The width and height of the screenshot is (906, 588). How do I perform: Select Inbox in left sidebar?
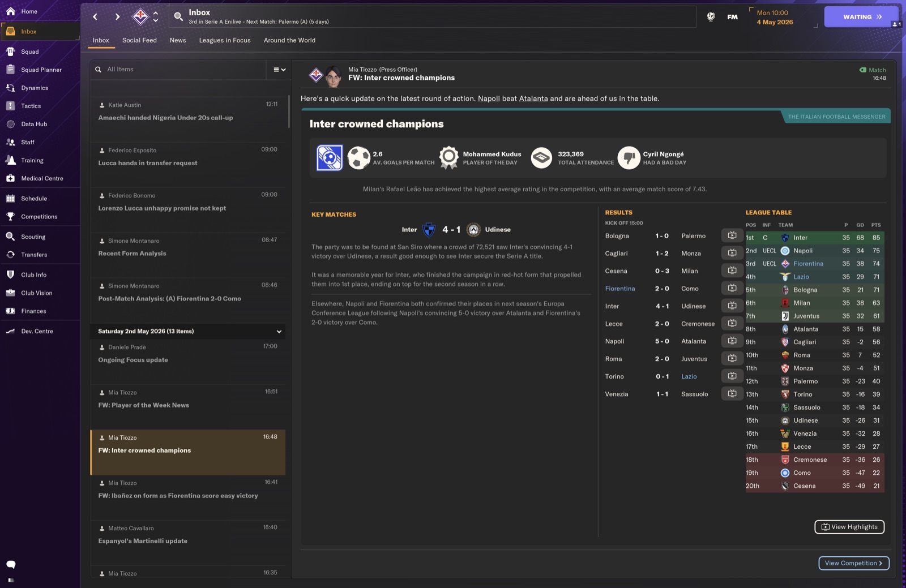click(40, 32)
